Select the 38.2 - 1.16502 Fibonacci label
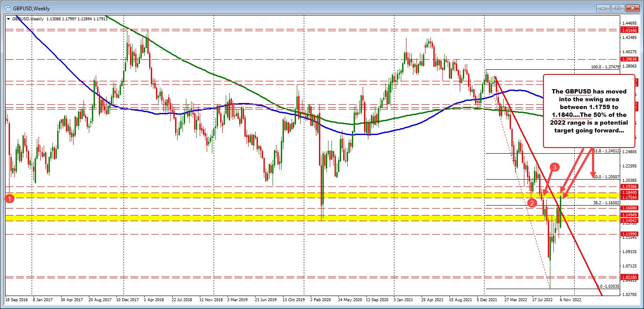The image size is (644, 309). (x=607, y=203)
